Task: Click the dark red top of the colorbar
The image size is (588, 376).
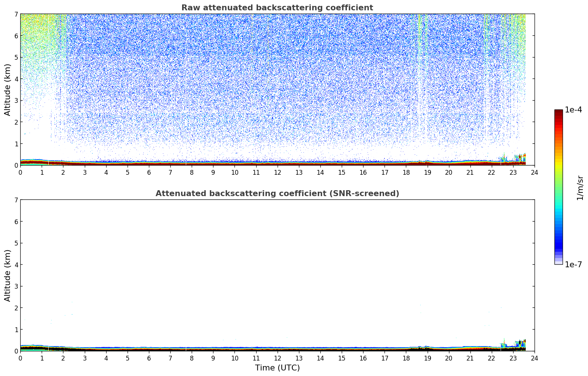Action: tap(558, 113)
